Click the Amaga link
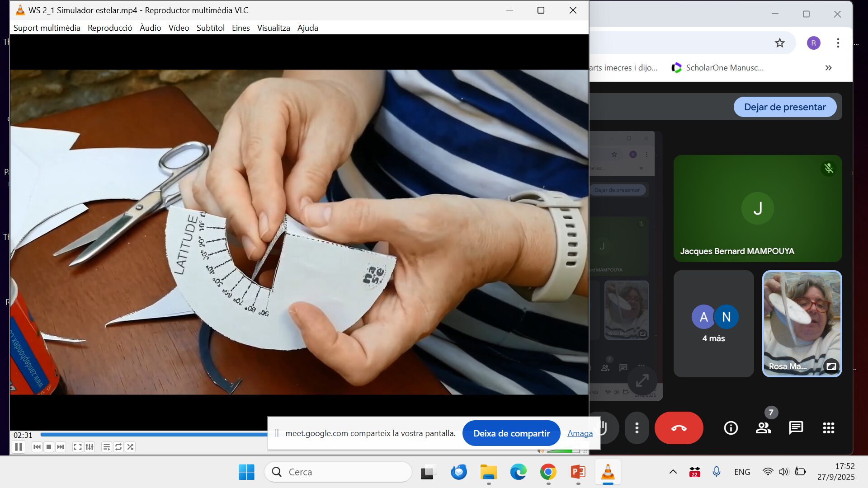 click(580, 433)
